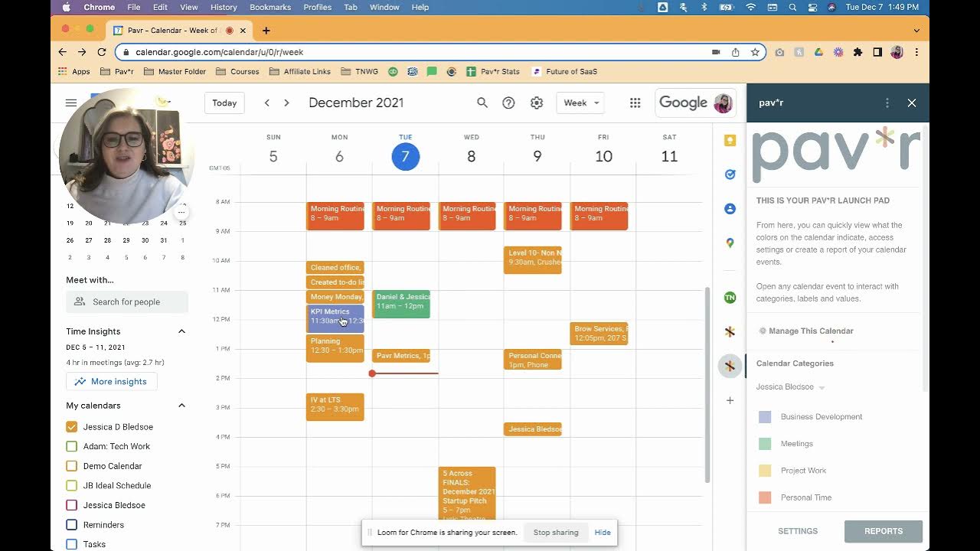
Task: Open calendar search magnifier
Action: pos(482,103)
